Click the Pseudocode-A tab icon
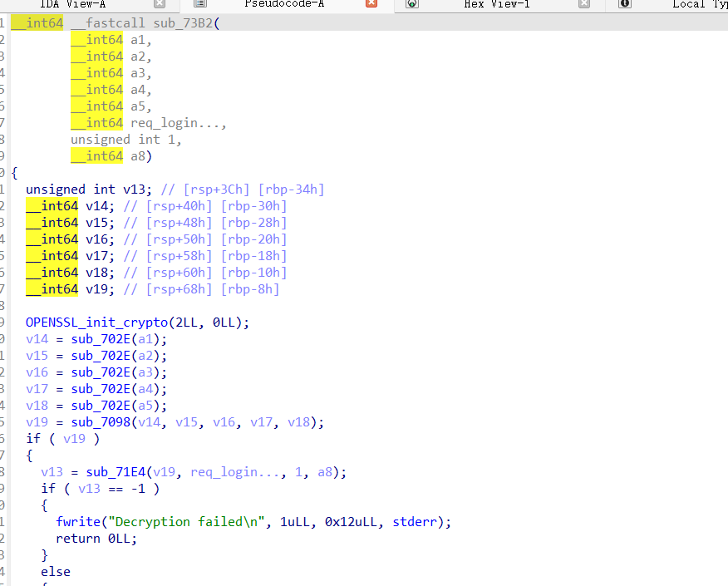The image size is (728, 586). (200, 3)
